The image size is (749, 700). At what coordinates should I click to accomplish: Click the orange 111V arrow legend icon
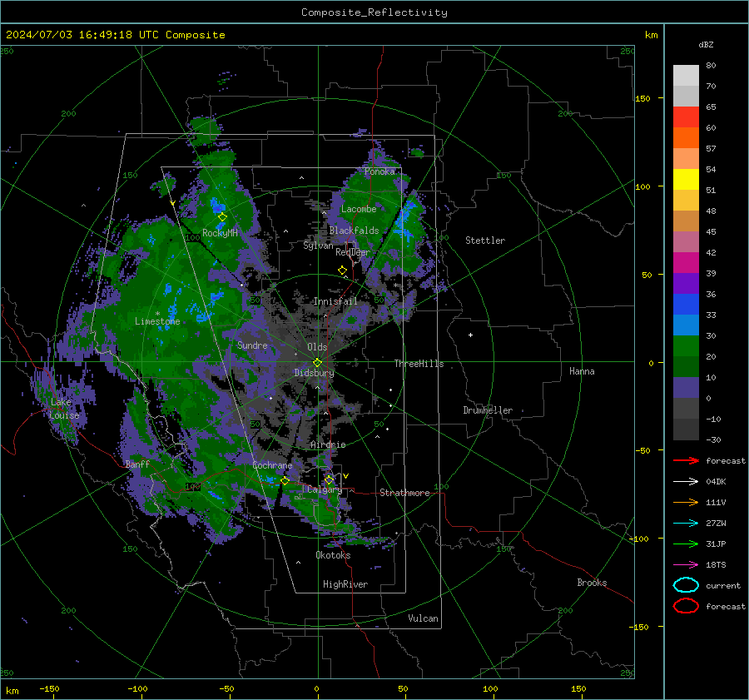pos(686,502)
